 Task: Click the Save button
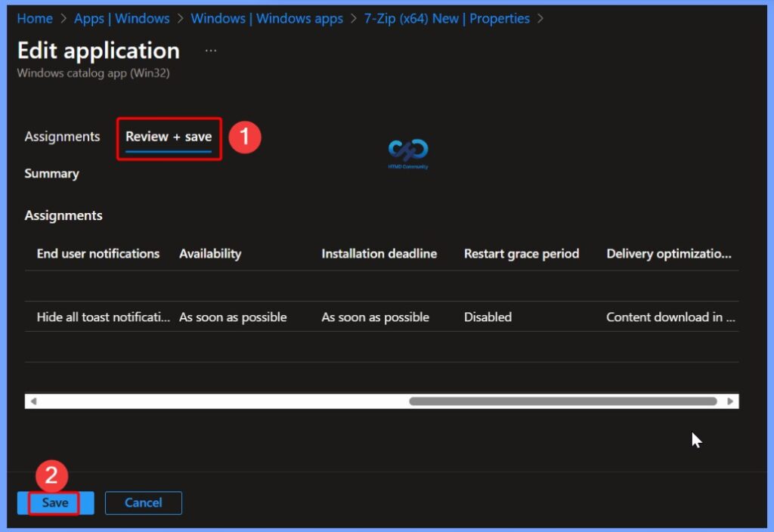pos(54,503)
